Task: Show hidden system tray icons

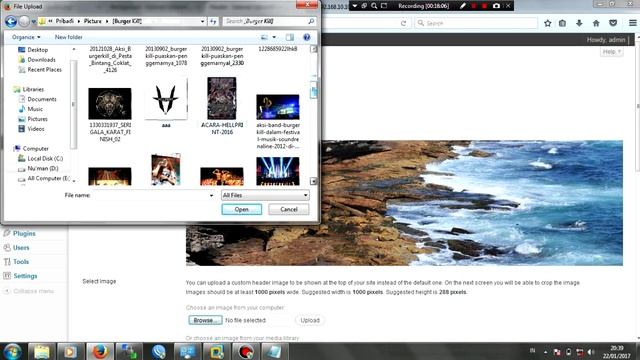Action: 545,352
